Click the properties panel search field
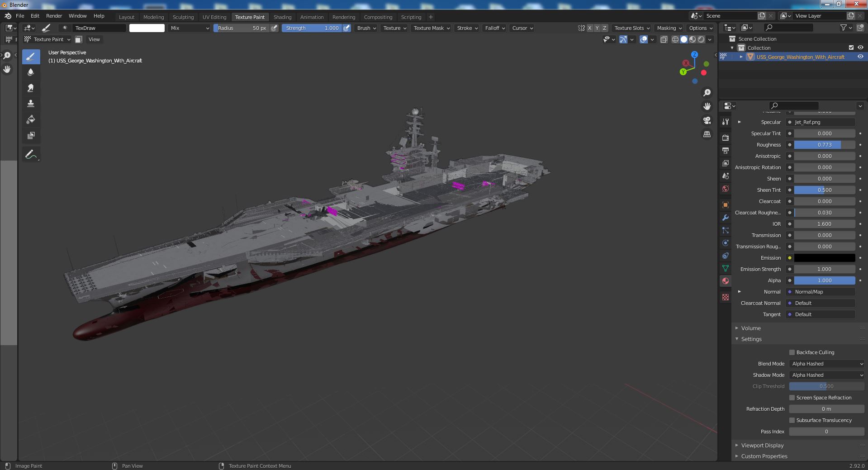 794,106
